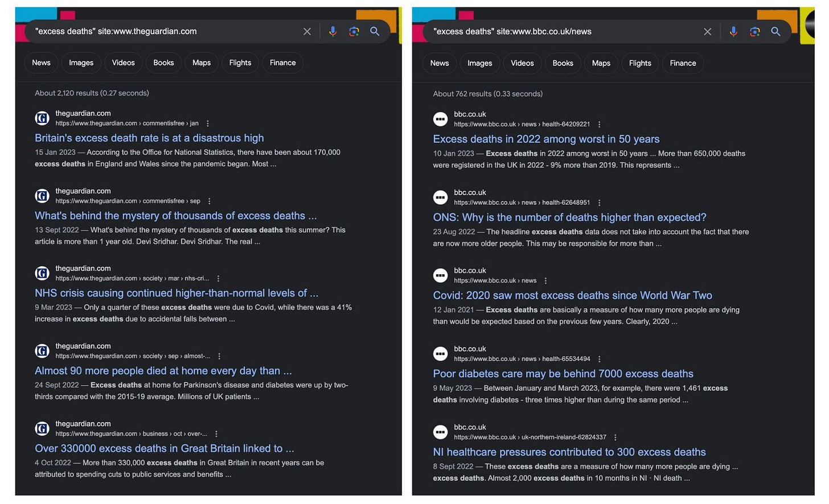Click Guardian favicon beside 'Over 330000 excess deaths'
The image size is (829, 504).
(42, 429)
